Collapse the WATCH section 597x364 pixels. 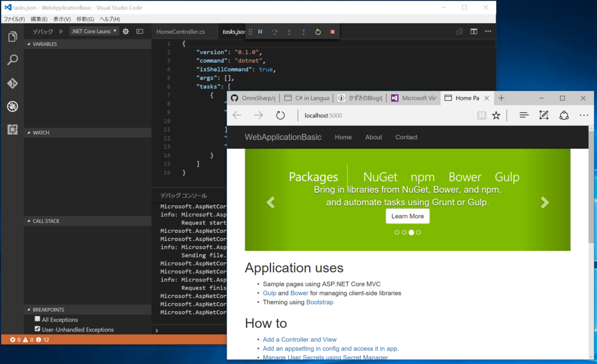[87, 133]
